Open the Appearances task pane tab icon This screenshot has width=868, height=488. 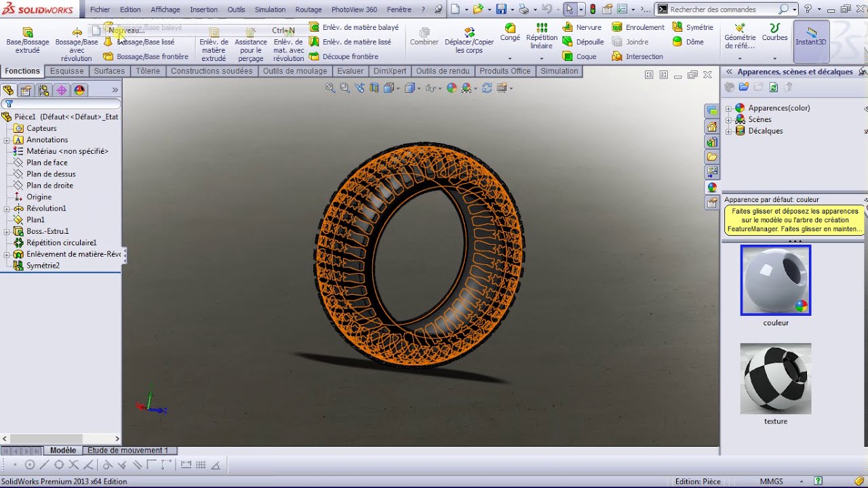(x=711, y=187)
